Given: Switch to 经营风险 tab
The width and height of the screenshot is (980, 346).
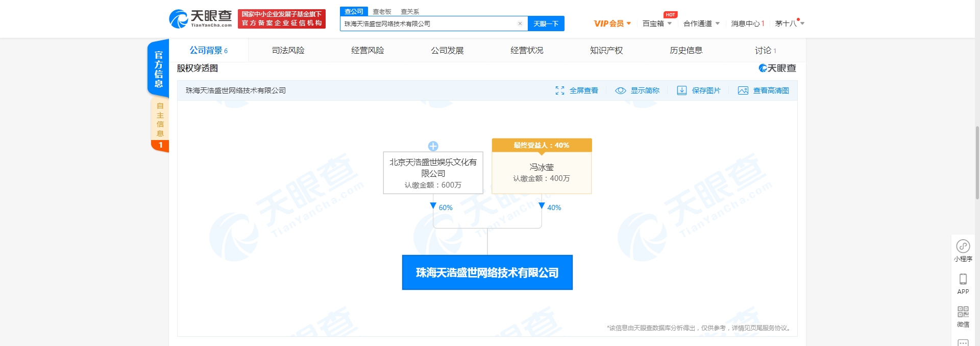Looking at the screenshot, I should 367,50.
